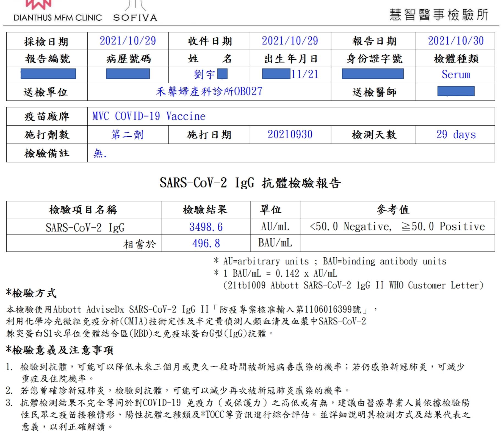
Task: Select the BAU/mL unit cell
Action: (275, 243)
